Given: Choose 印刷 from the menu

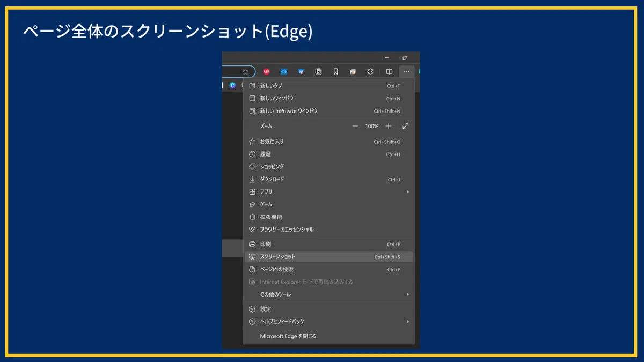Looking at the screenshot, I should click(x=329, y=244).
